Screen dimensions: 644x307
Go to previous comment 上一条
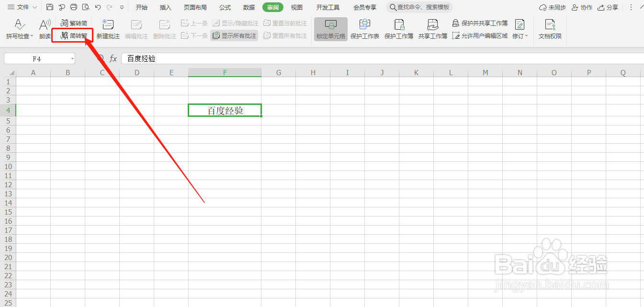194,23
